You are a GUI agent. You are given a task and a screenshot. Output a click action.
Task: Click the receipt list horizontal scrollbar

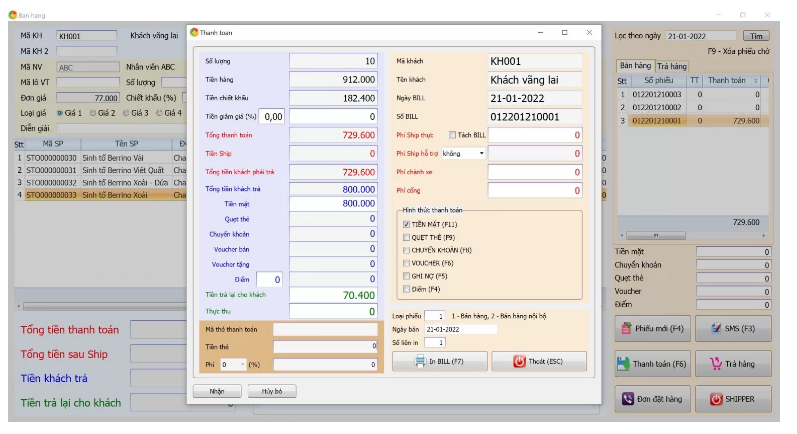click(692, 235)
